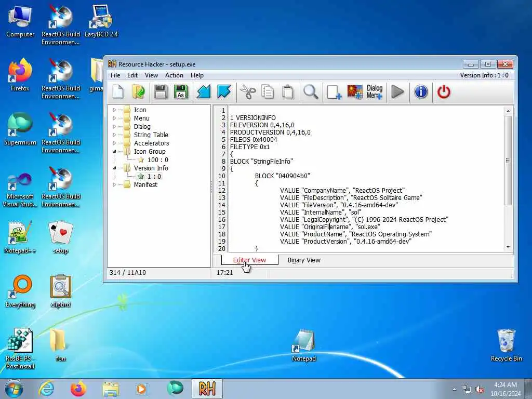532x399 pixels.
Task: Open the RosBE PS PostInstall desktop icon
Action: [20, 349]
